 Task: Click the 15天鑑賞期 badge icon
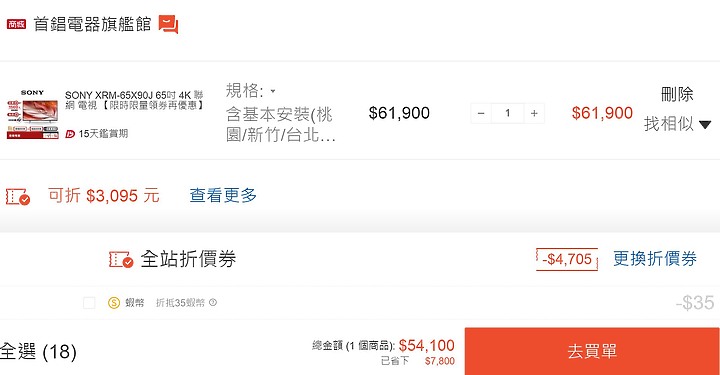click(70, 134)
